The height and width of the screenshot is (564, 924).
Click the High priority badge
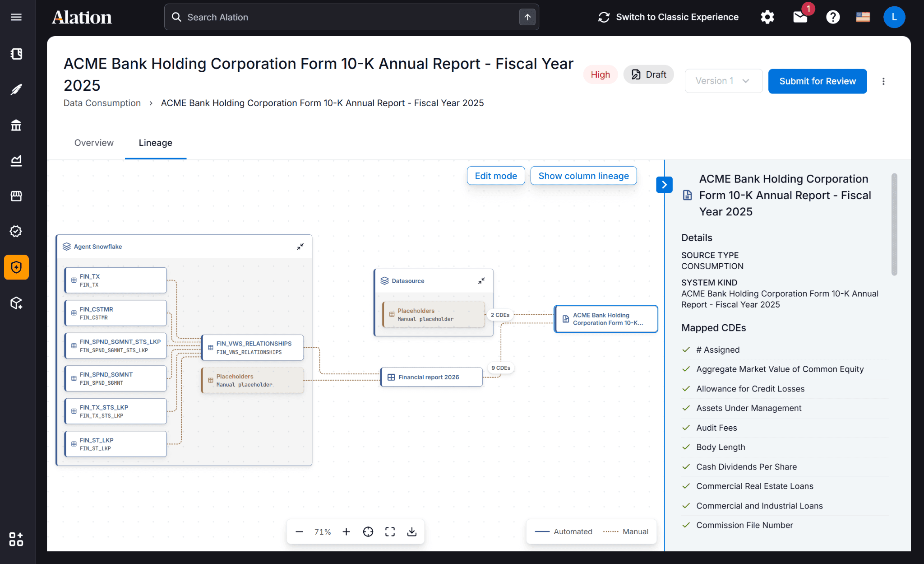pyautogui.click(x=601, y=75)
